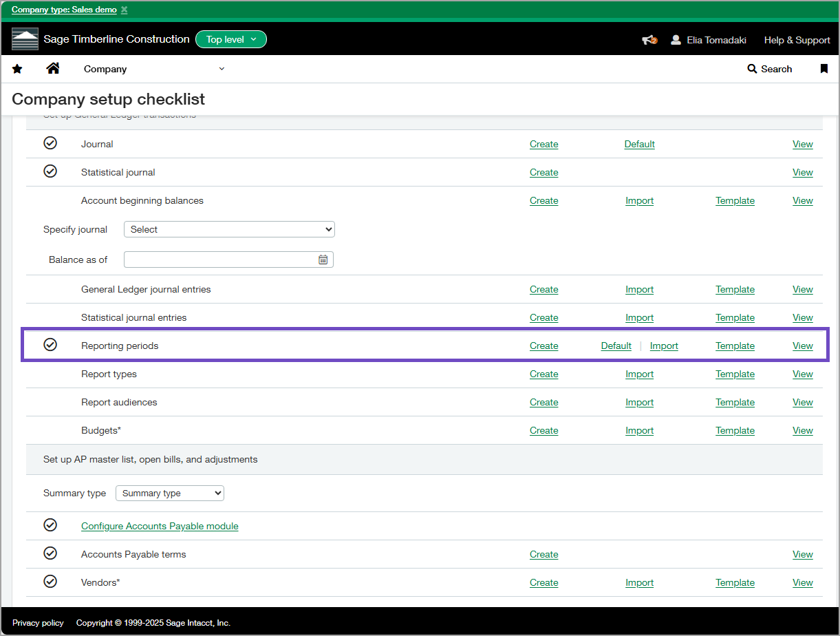Open the notifications megaphone icon

click(x=649, y=40)
